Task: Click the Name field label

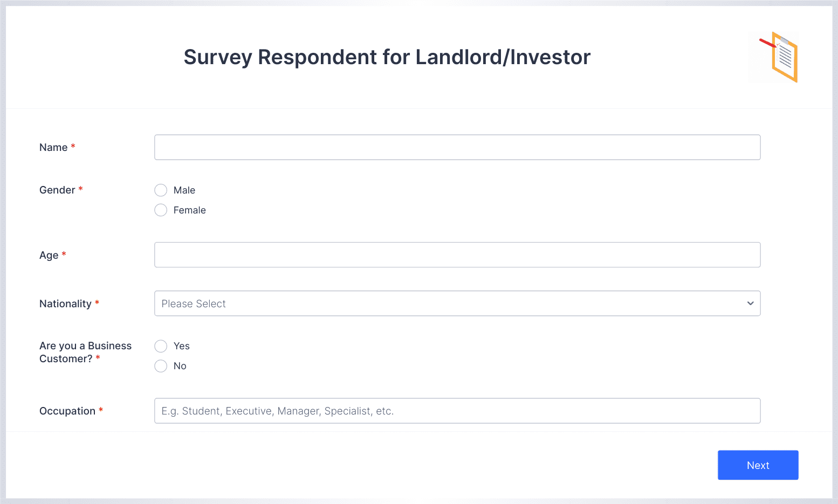Action: click(x=53, y=148)
